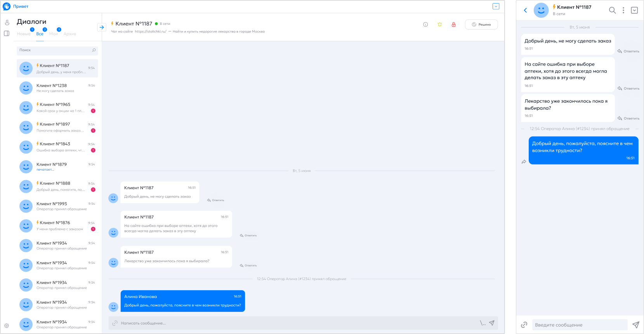Click the yellow bell notification icon
The image size is (644, 334).
pyautogui.click(x=439, y=24)
